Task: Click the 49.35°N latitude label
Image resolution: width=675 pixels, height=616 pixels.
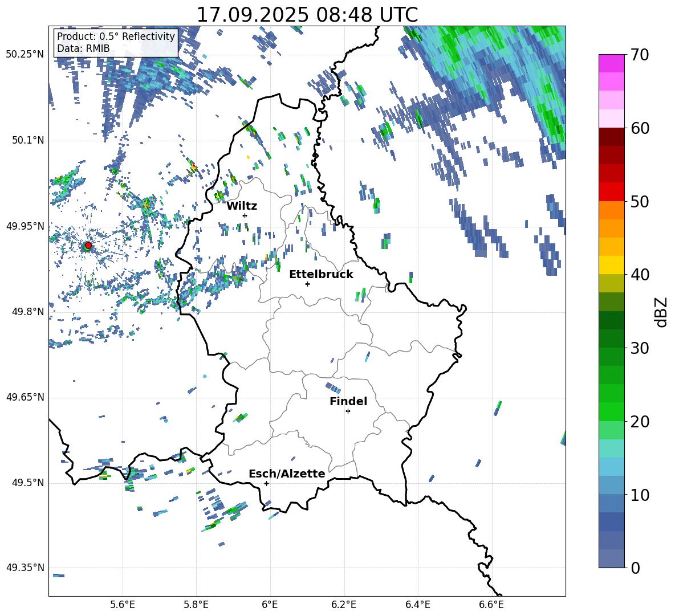Action: [25, 568]
